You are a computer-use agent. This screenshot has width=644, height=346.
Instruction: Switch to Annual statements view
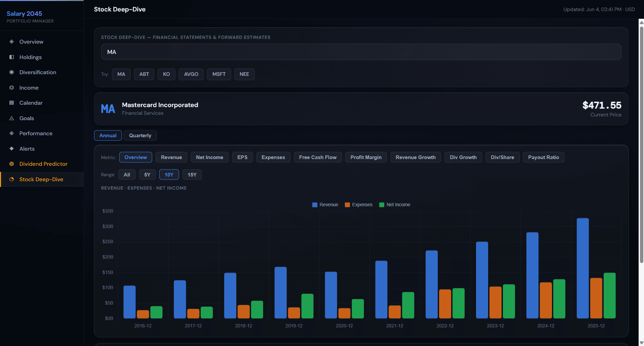coord(108,136)
